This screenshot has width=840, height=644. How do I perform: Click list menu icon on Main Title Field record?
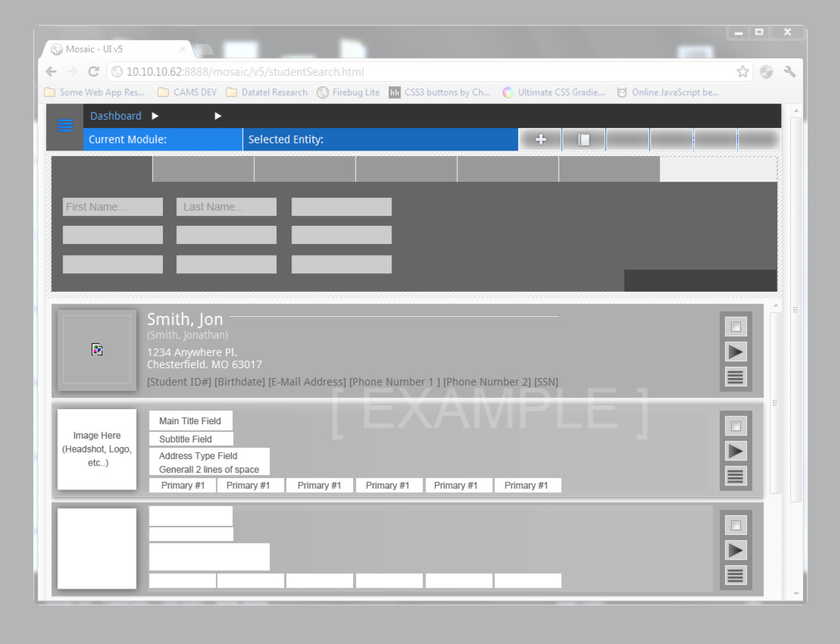(735, 476)
